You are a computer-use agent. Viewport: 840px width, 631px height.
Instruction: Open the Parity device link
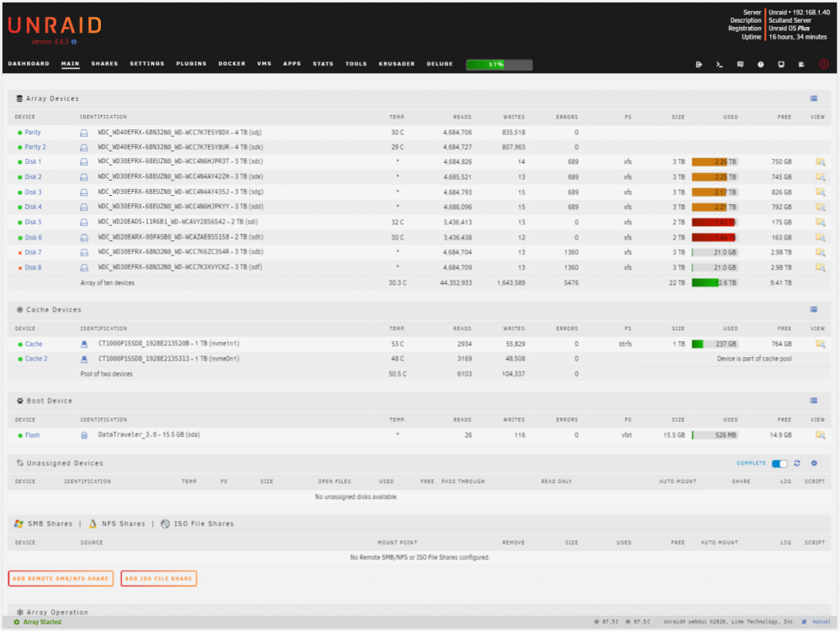click(33, 132)
